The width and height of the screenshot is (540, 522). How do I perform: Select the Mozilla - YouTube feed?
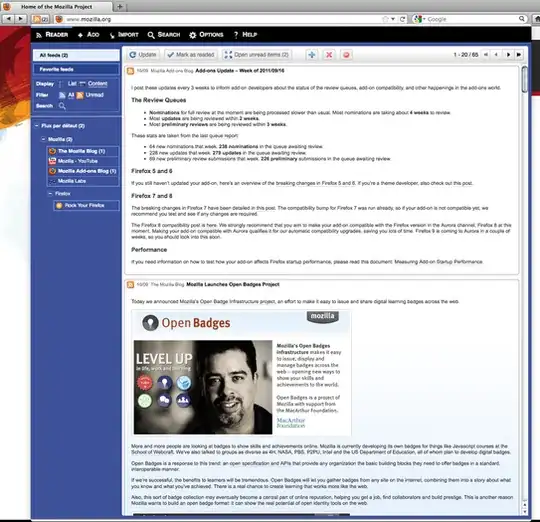point(83,161)
